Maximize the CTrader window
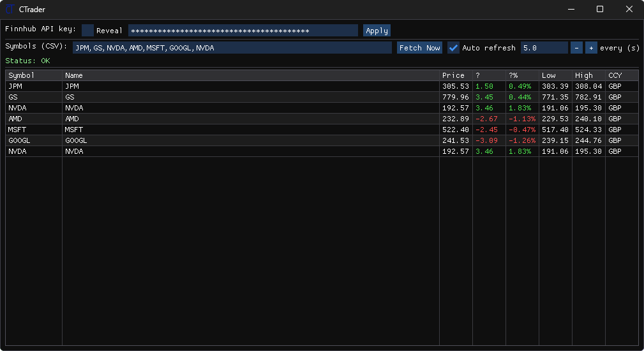The width and height of the screenshot is (644, 351). [600, 9]
